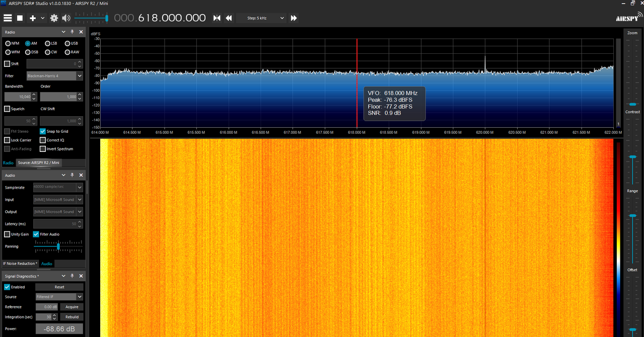Adjust the Panning slider
644x337 pixels.
coord(58,246)
